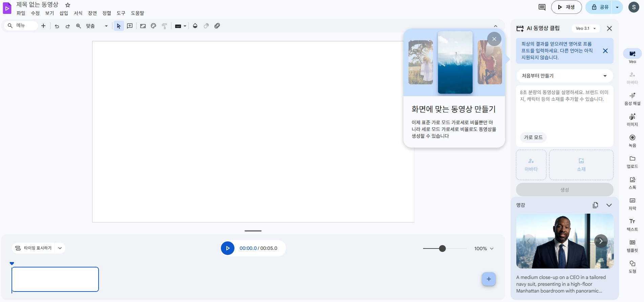The image size is (644, 302).
Task: Open the 도구 menu
Action: coord(121,13)
